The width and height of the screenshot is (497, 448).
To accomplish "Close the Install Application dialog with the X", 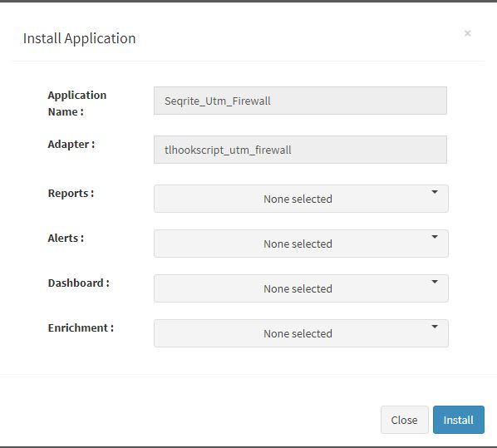I will tap(467, 33).
